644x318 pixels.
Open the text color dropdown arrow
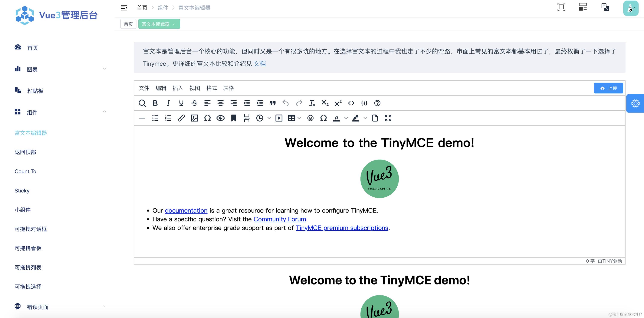(x=346, y=118)
